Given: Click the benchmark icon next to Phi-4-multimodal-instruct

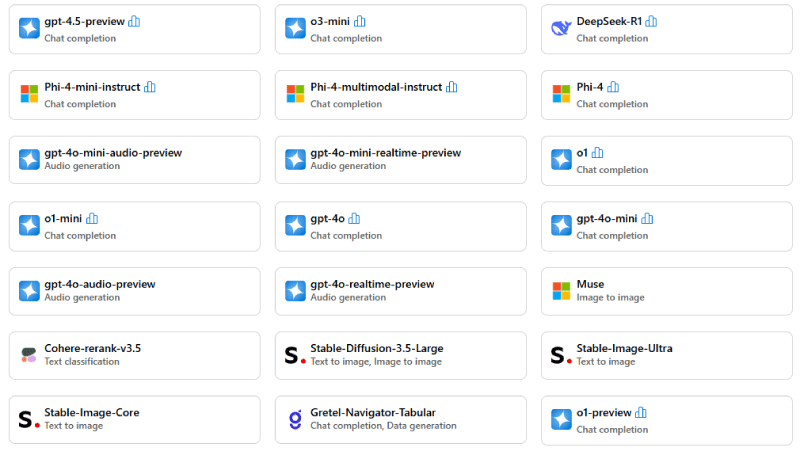Looking at the screenshot, I should [x=452, y=87].
